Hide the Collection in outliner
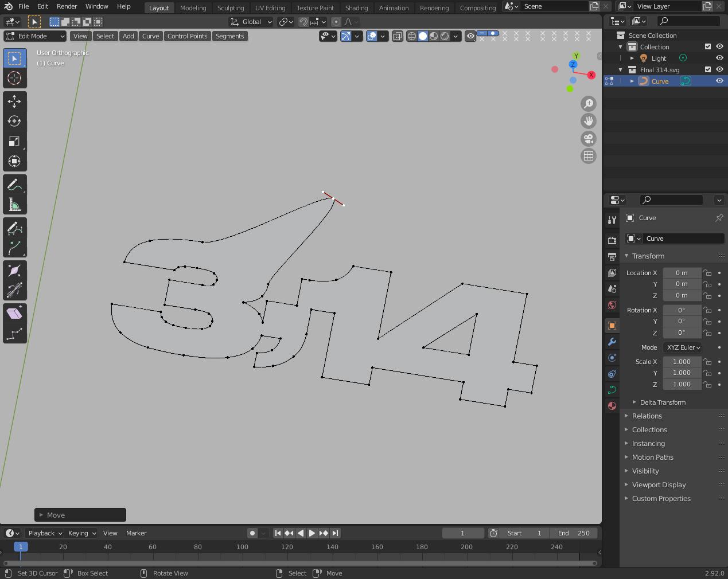This screenshot has height=579, width=728. pyautogui.click(x=719, y=46)
